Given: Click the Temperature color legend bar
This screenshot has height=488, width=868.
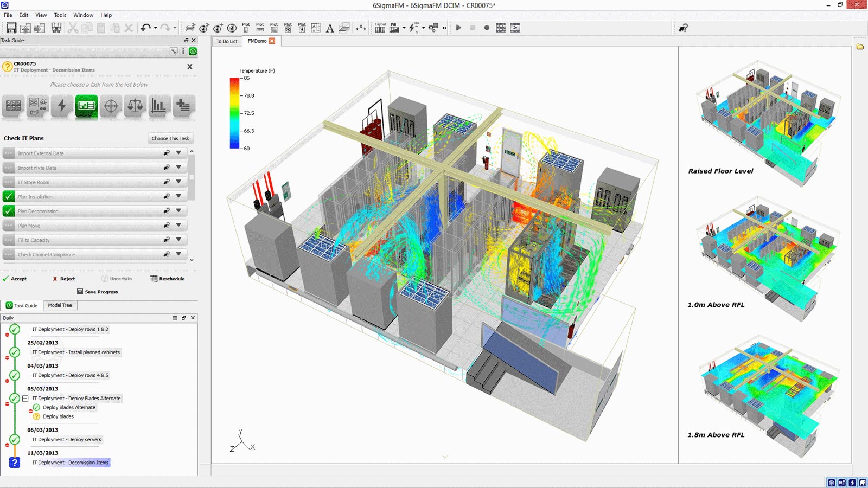Looking at the screenshot, I should click(x=234, y=113).
